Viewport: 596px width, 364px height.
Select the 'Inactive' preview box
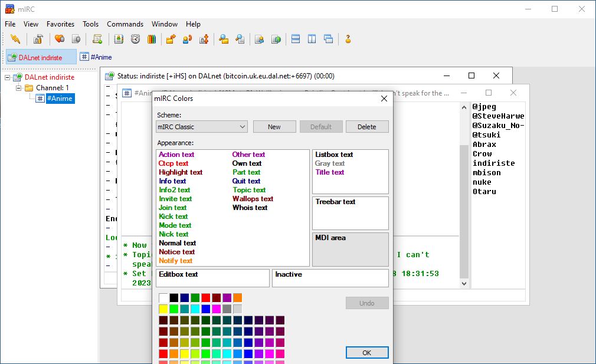[x=330, y=278]
